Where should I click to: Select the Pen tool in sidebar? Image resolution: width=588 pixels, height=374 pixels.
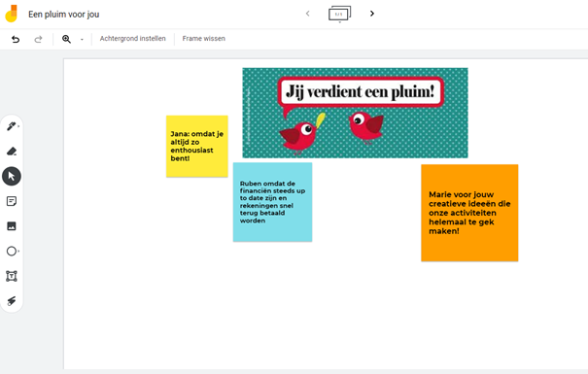12,126
